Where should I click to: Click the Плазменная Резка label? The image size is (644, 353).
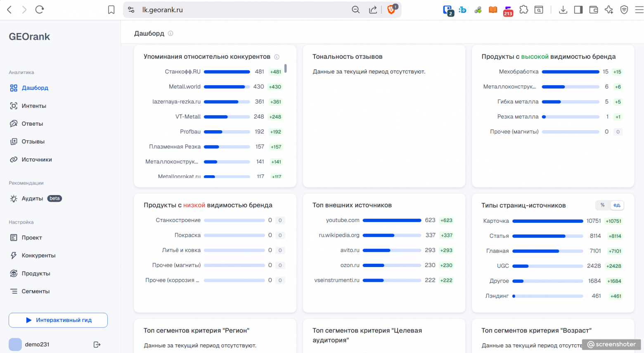[175, 147]
